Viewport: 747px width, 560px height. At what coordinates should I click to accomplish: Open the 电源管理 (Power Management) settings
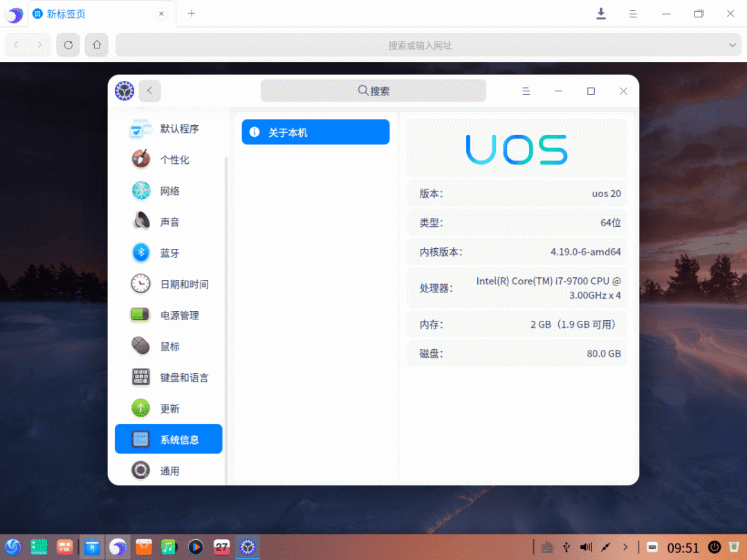(173, 315)
